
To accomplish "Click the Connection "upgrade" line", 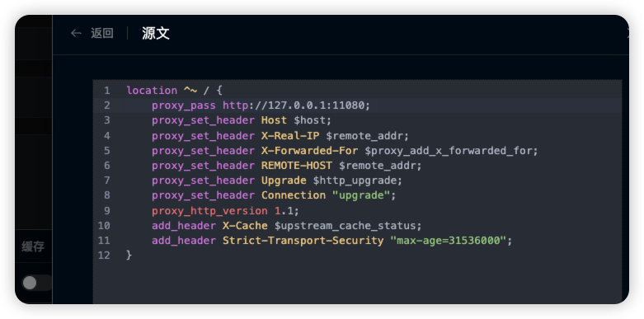I will click(274, 195).
